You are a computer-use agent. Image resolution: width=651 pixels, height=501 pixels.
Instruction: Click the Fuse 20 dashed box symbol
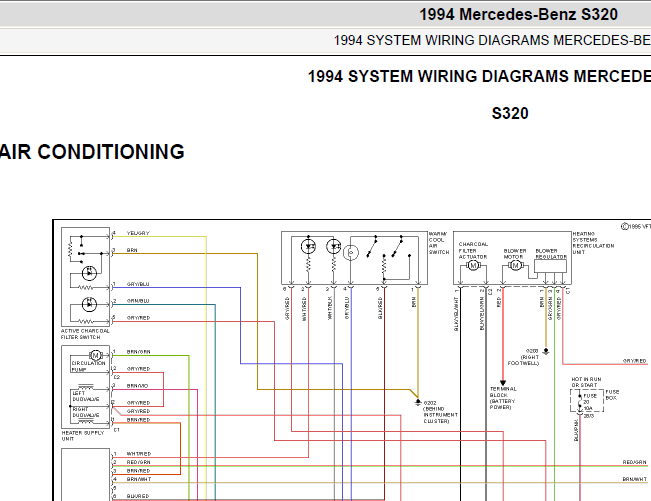click(587, 401)
